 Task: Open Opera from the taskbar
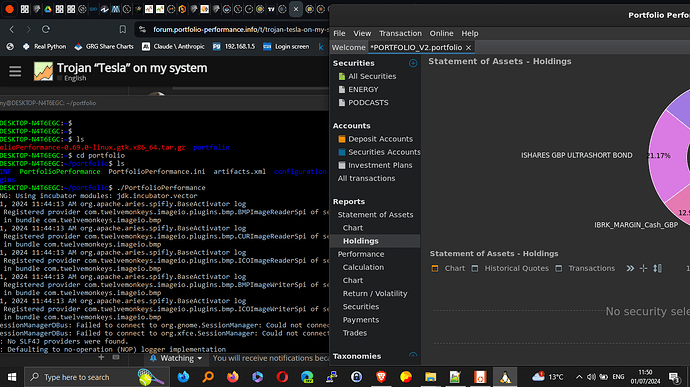[x=282, y=377]
